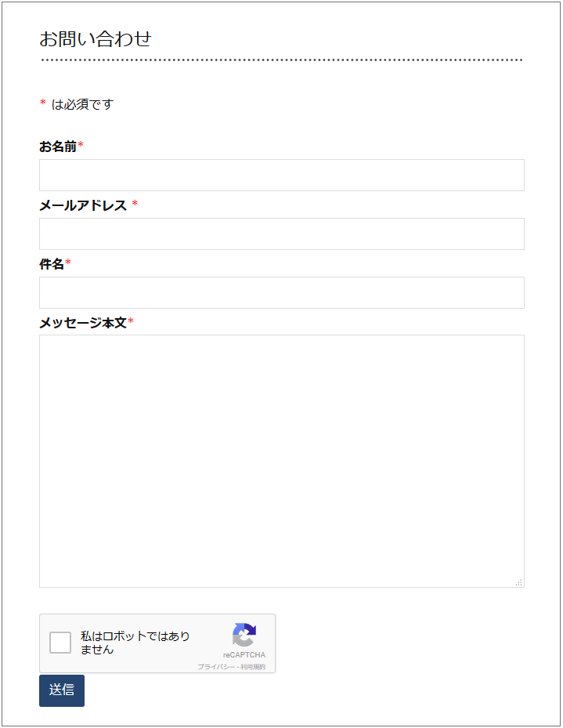Click the メッセージ本文 field label
The width and height of the screenshot is (563, 728).
click(78, 323)
